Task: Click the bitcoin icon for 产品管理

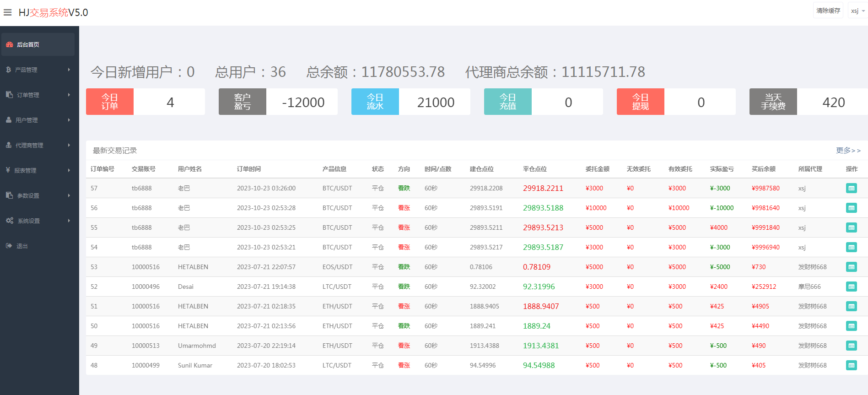Action: pos(9,70)
